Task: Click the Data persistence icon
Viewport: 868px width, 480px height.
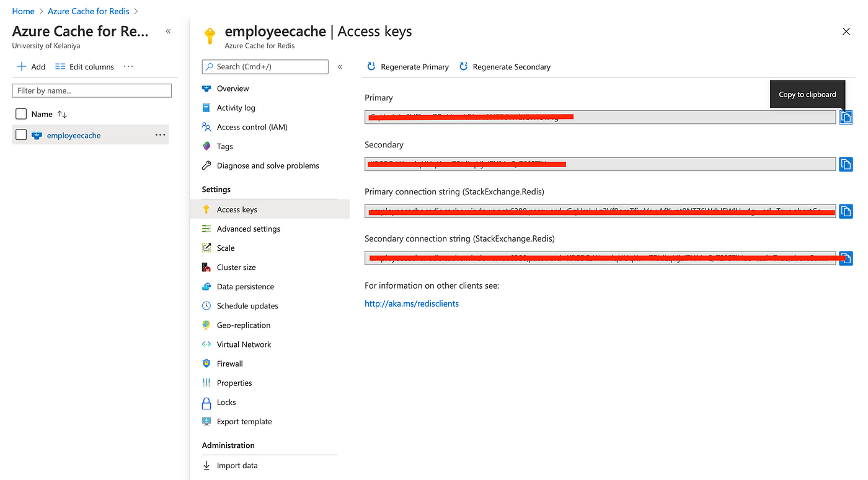Action: 206,286
